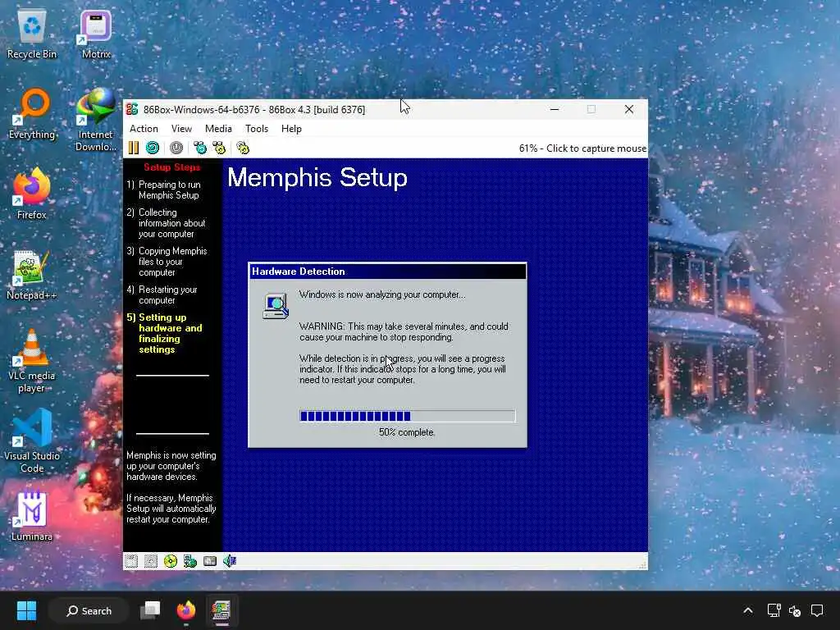
Task: Open Visual Studio Code desktop shortcut
Action: [x=32, y=441]
